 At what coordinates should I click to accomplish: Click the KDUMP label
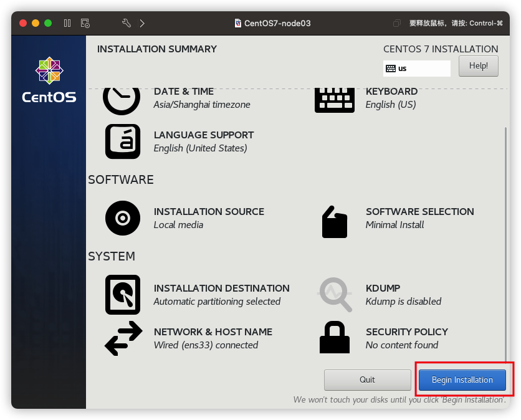click(x=383, y=288)
